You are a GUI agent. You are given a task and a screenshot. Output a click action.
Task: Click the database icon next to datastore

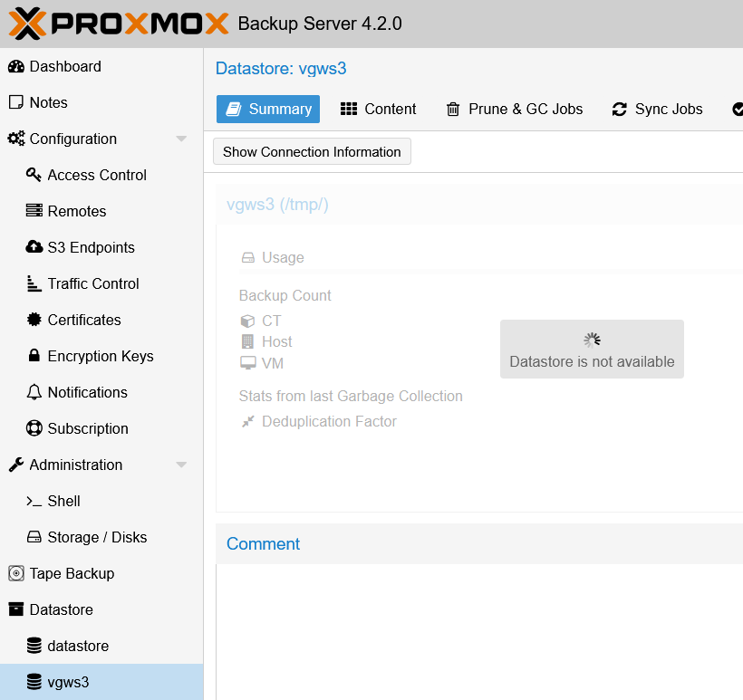pos(34,646)
